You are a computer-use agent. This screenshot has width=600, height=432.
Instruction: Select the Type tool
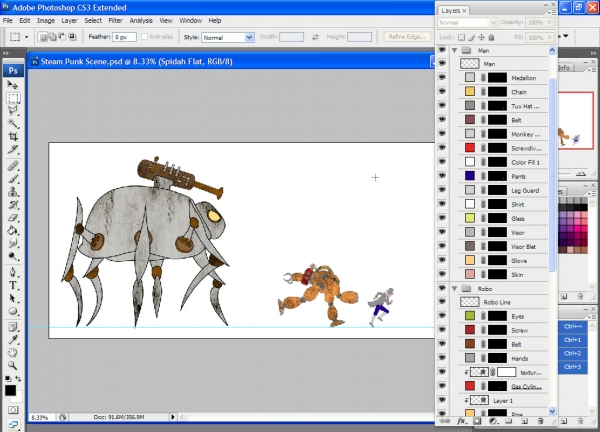point(13,285)
